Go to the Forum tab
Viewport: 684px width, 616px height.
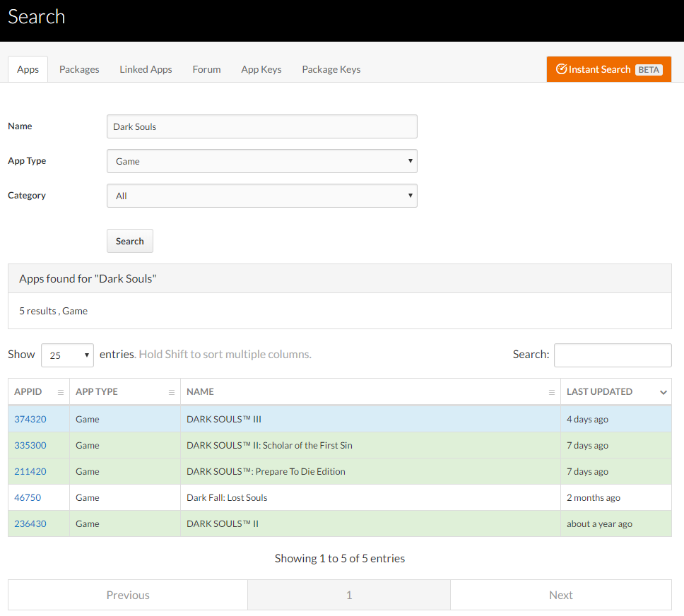coord(206,69)
